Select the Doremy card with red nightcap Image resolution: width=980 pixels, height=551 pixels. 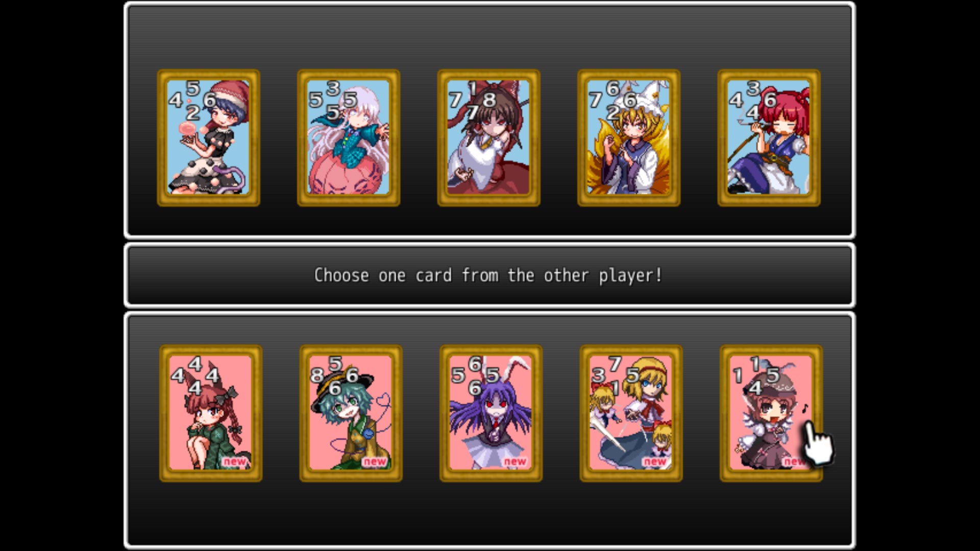208,138
